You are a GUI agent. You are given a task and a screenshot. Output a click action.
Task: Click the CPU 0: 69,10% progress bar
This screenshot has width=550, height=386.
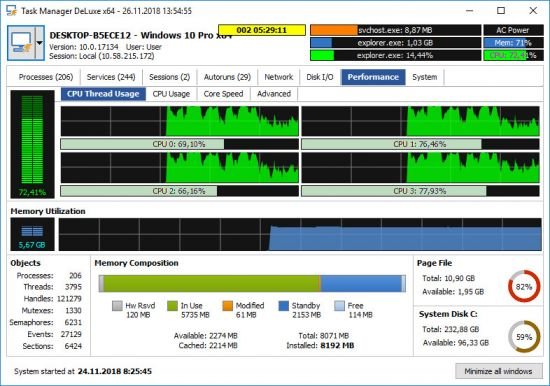tap(180, 144)
